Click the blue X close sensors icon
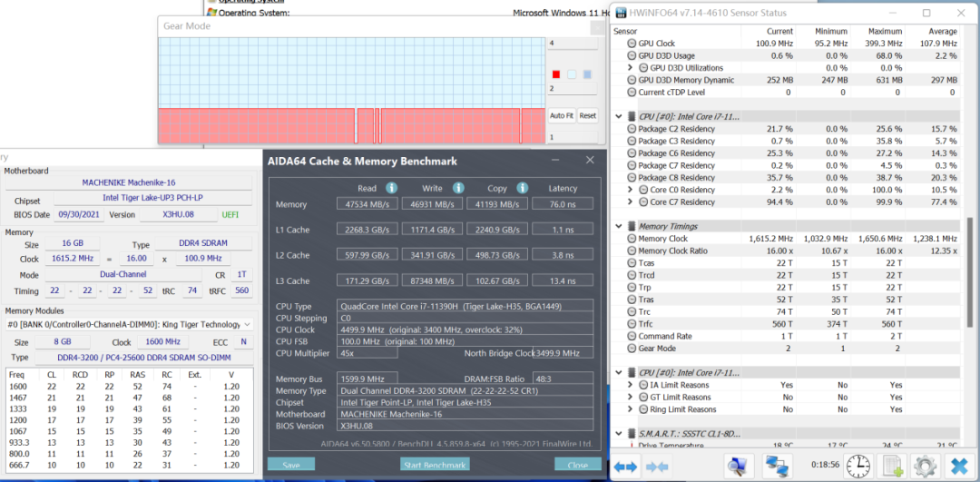 click(958, 467)
